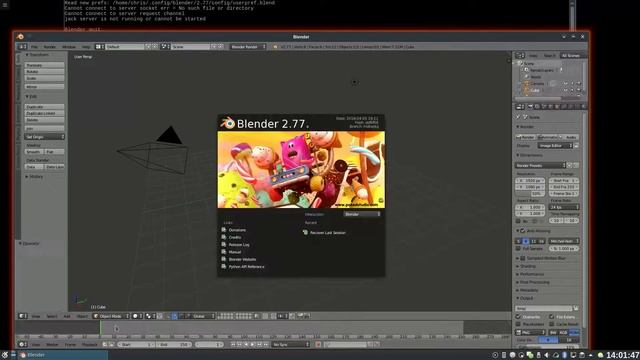This screenshot has height=360, width=640.
Task: Click the add render preset plus icon
Action: (570, 166)
